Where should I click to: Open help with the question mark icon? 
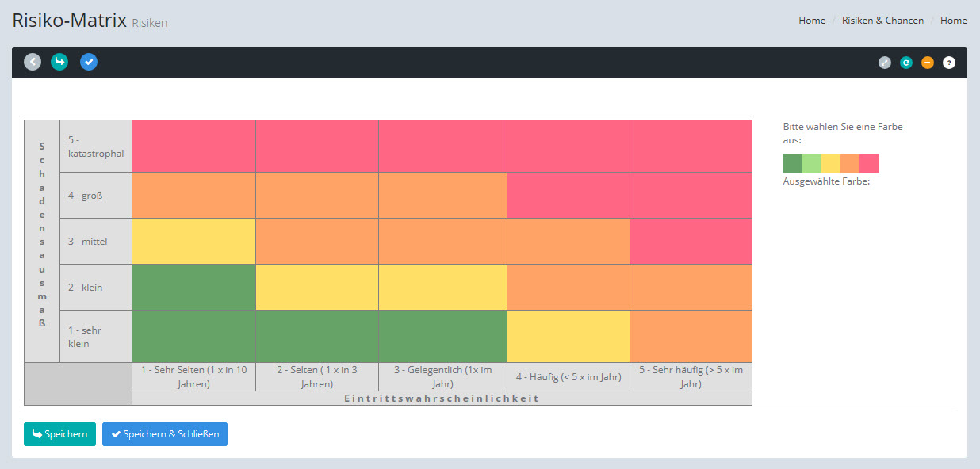tap(949, 63)
